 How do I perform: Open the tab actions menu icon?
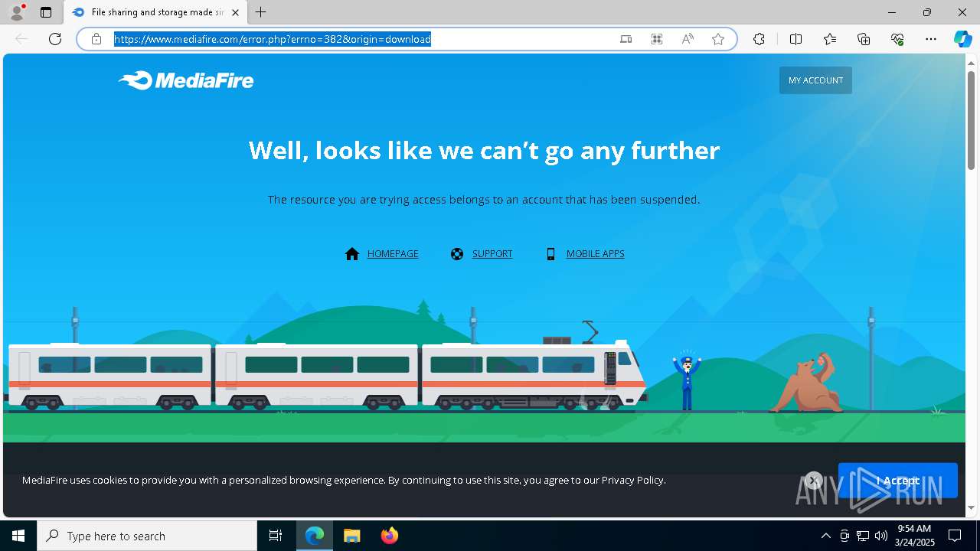(46, 12)
